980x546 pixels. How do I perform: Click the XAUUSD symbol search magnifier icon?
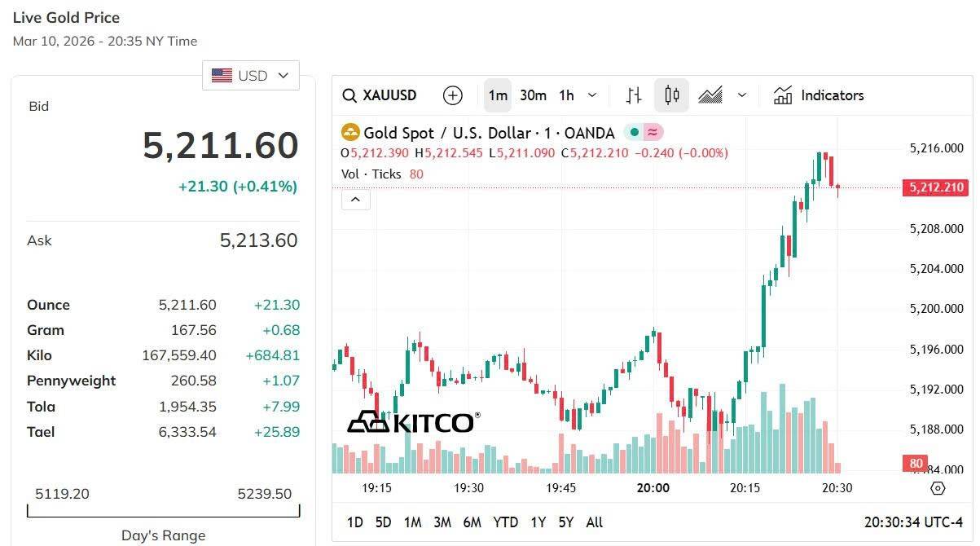pyautogui.click(x=349, y=95)
